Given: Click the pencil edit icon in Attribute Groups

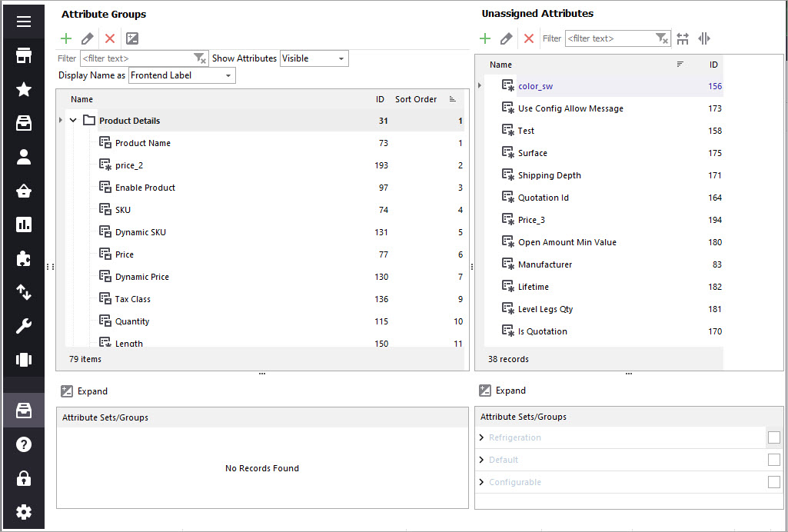Looking at the screenshot, I should (88, 38).
